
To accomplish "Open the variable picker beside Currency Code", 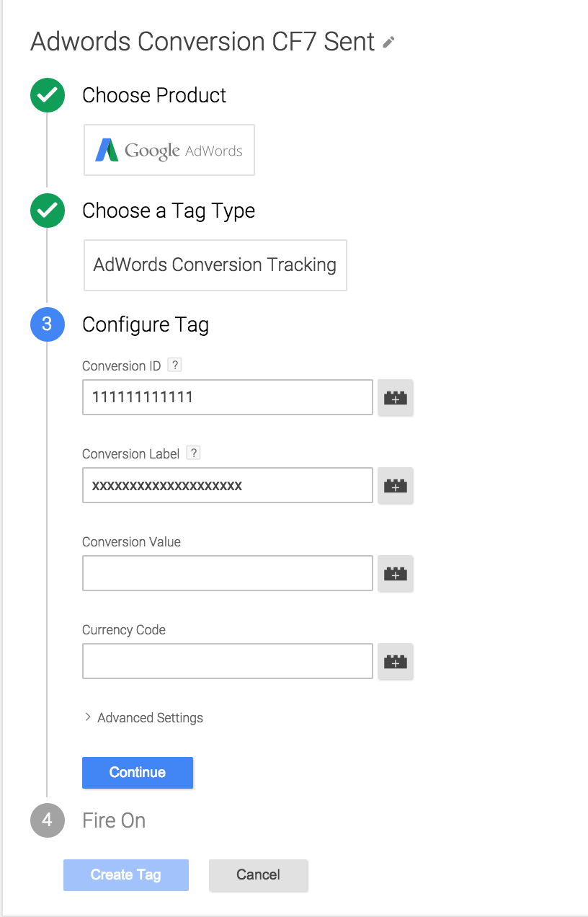I will [x=396, y=661].
